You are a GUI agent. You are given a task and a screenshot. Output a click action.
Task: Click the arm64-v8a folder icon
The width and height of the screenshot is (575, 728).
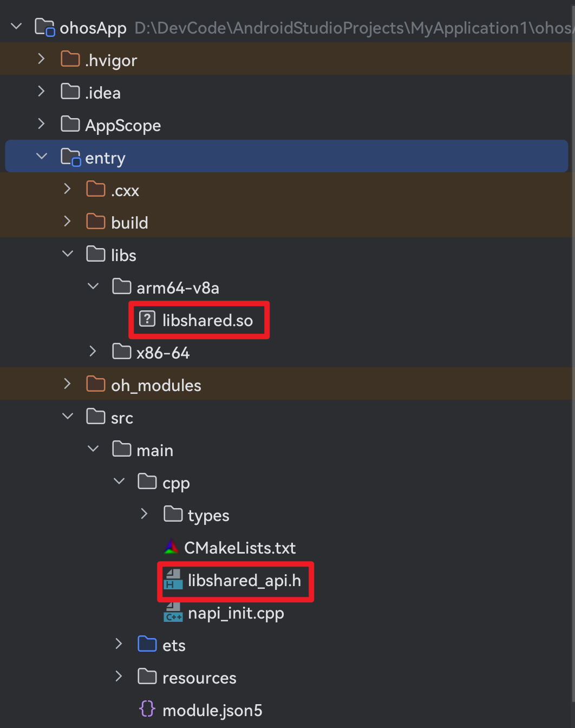tap(122, 286)
